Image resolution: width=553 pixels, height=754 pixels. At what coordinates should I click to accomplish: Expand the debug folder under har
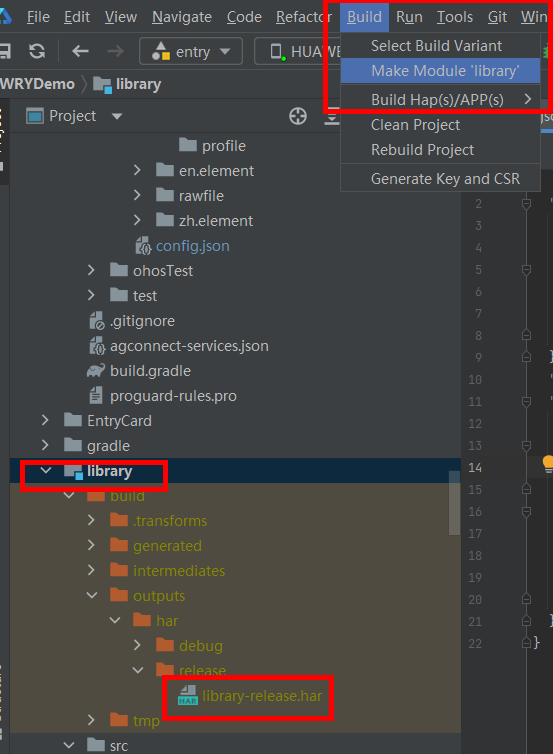(x=137, y=645)
